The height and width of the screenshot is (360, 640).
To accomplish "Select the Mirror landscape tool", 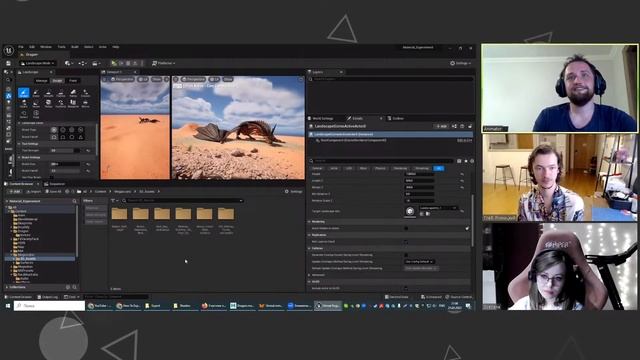I will click(85, 103).
